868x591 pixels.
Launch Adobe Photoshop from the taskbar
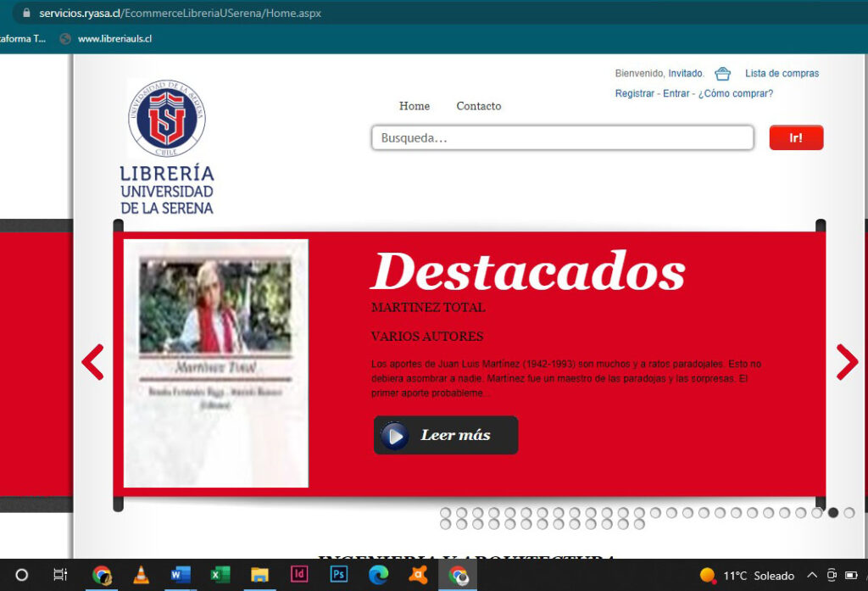(x=338, y=575)
